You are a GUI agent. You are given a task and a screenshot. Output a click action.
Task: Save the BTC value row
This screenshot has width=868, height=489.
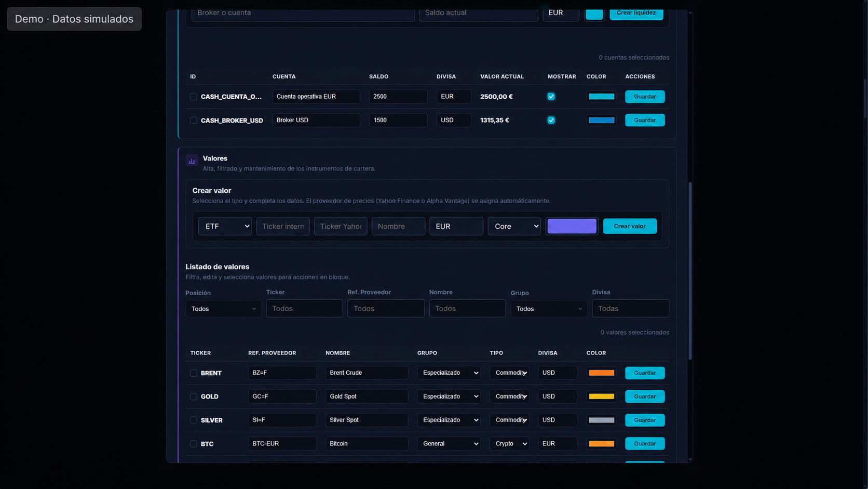645,444
